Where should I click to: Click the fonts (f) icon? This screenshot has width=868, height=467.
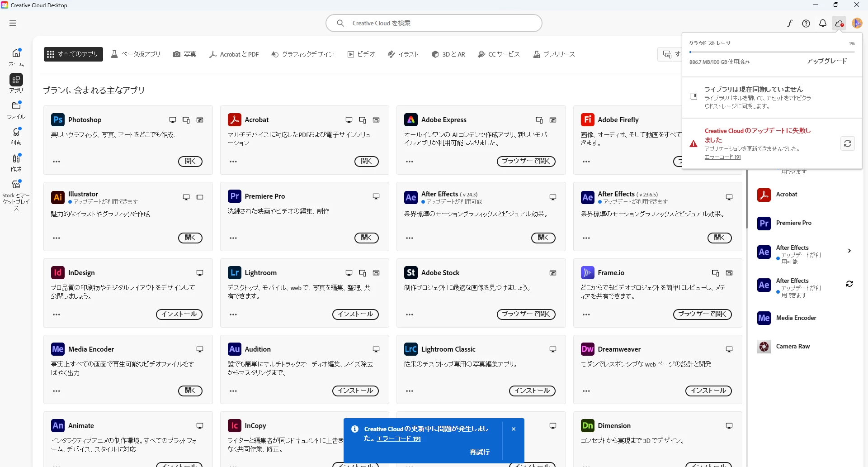[789, 24]
